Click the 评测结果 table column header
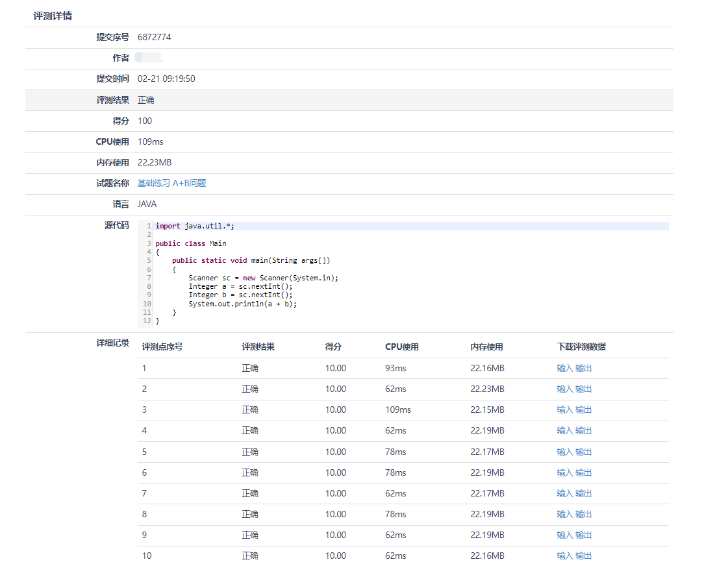Viewport: 704px width, 588px height. [x=258, y=347]
